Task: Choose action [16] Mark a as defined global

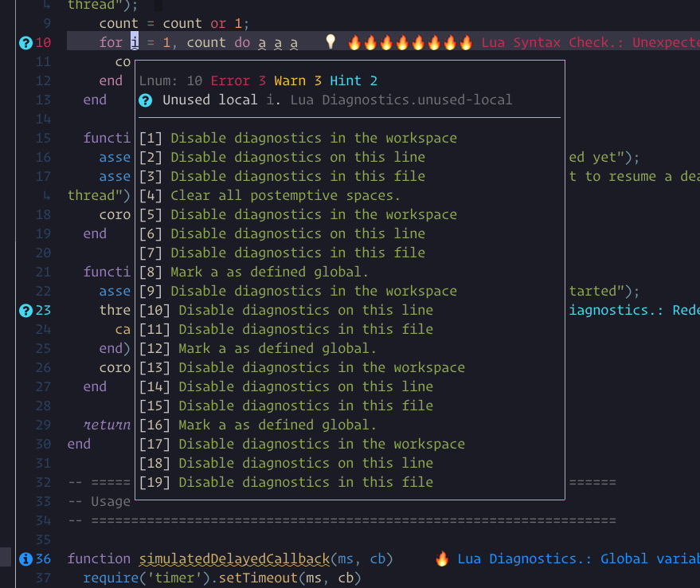Action: (x=257, y=425)
